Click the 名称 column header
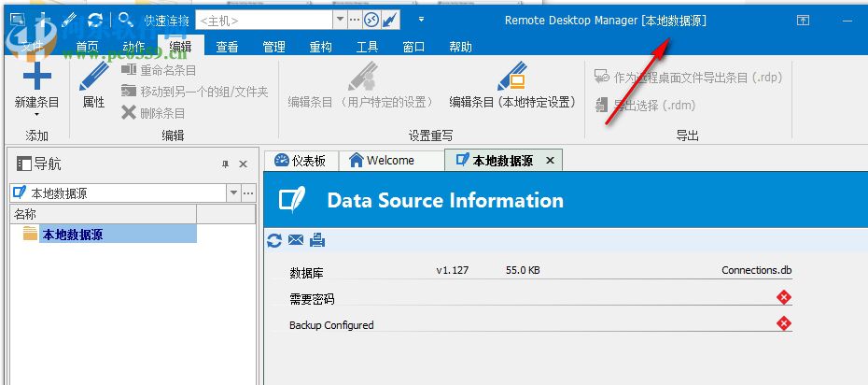 click(x=103, y=214)
